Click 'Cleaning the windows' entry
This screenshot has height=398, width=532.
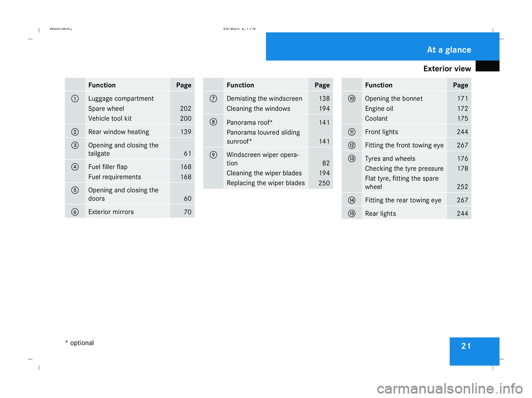[259, 109]
